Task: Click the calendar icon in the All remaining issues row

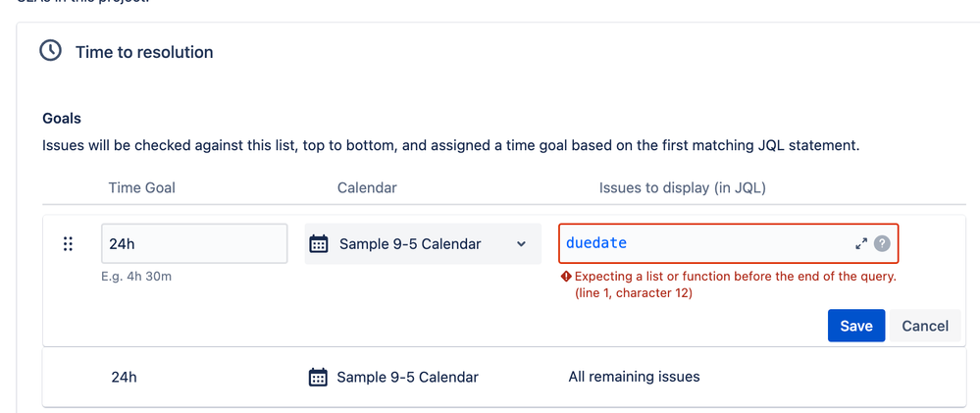Action: [x=319, y=378]
